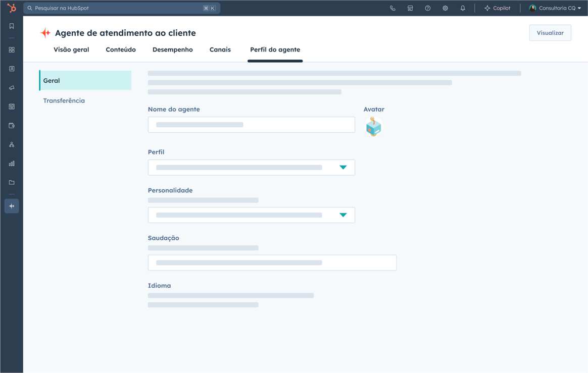This screenshot has height=373, width=588.
Task: Open the folder Library sidebar icon
Action: coord(12,182)
